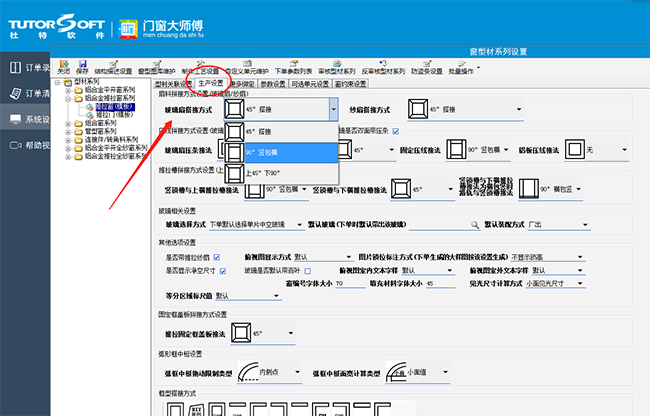The width and height of the screenshot is (650, 416).
Task: Click the 填充材料字体大小 input field
Action: click(x=441, y=284)
